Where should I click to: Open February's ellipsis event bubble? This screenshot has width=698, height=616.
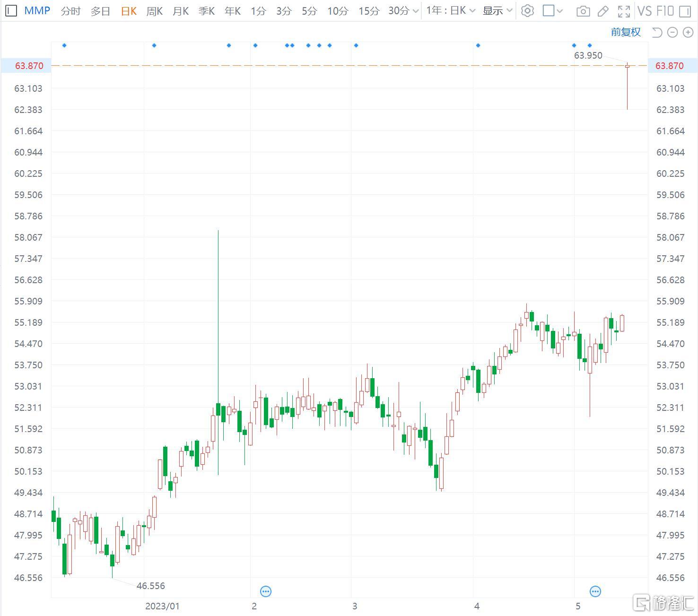tap(266, 591)
